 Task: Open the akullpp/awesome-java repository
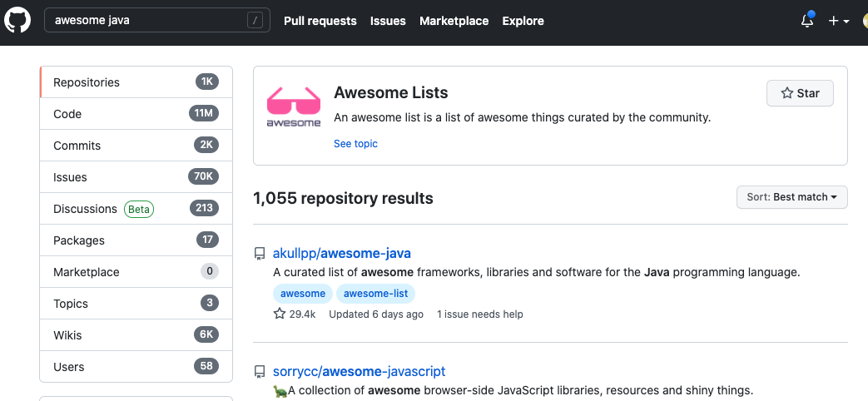point(341,253)
